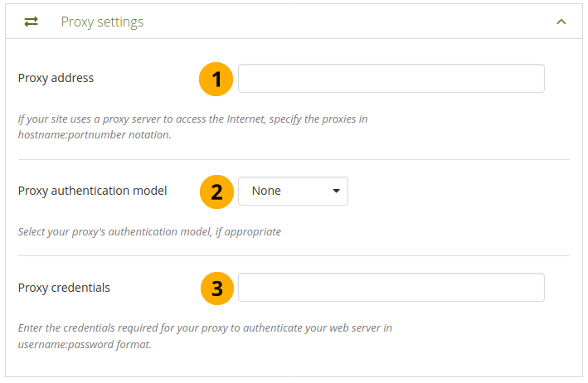Click the "Select your proxy's authentication model" hint
Screen dimensions: 588x383
149,232
